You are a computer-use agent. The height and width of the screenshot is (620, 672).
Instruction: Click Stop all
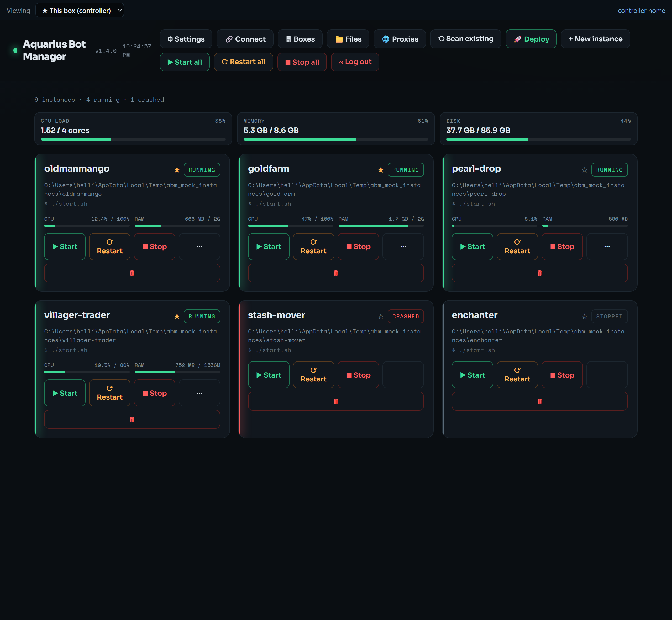click(302, 62)
